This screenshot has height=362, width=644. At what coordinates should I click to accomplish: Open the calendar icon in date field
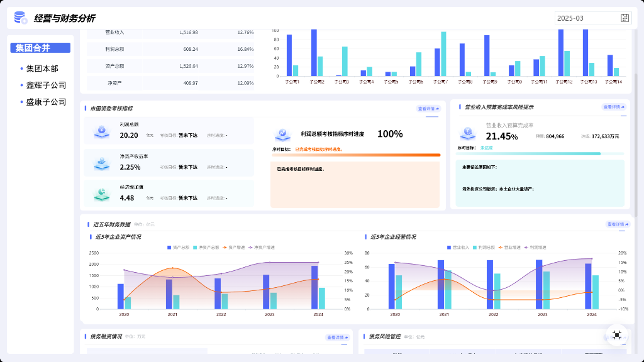(x=625, y=18)
